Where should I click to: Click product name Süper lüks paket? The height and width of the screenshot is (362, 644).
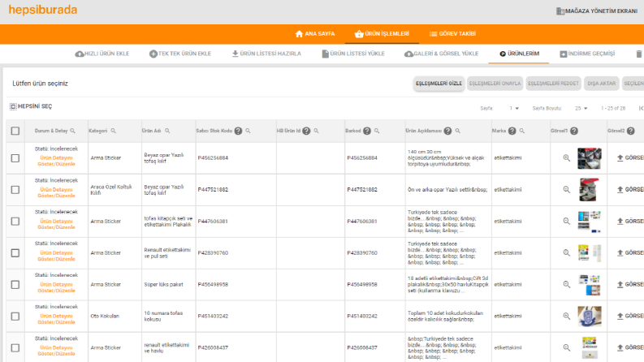point(163,284)
